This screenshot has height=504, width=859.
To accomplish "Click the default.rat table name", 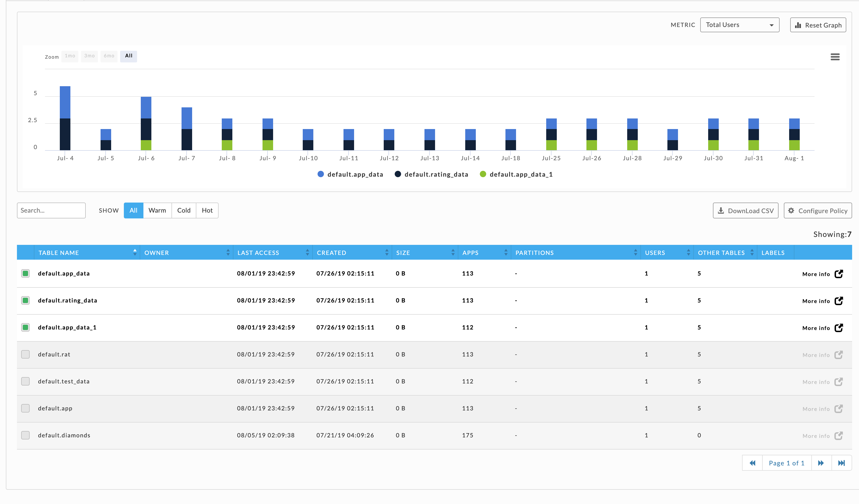I will [x=54, y=354].
